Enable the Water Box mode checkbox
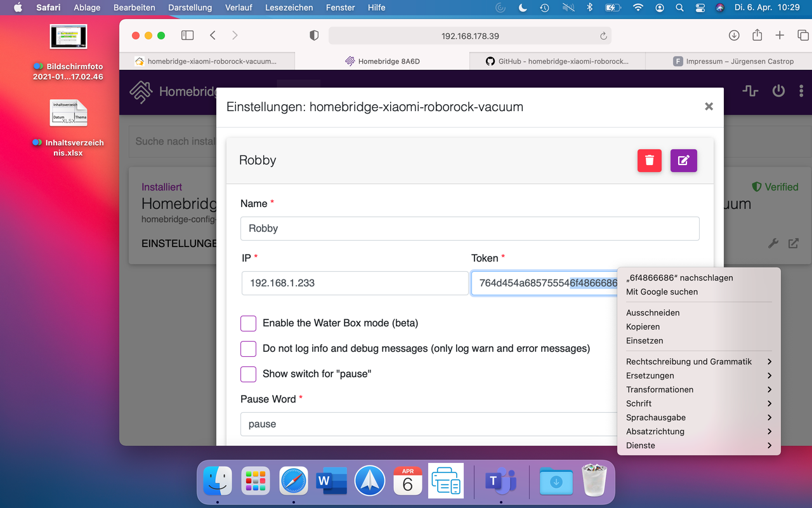 (x=248, y=323)
